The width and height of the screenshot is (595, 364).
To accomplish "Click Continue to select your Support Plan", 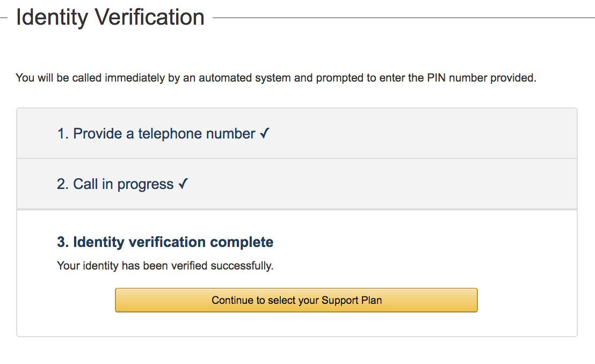I will (296, 300).
